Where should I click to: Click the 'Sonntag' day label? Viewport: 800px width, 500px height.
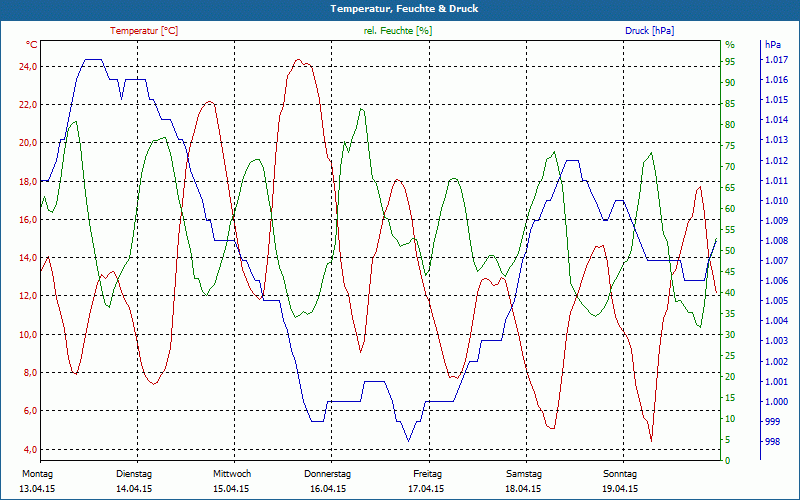(x=620, y=473)
